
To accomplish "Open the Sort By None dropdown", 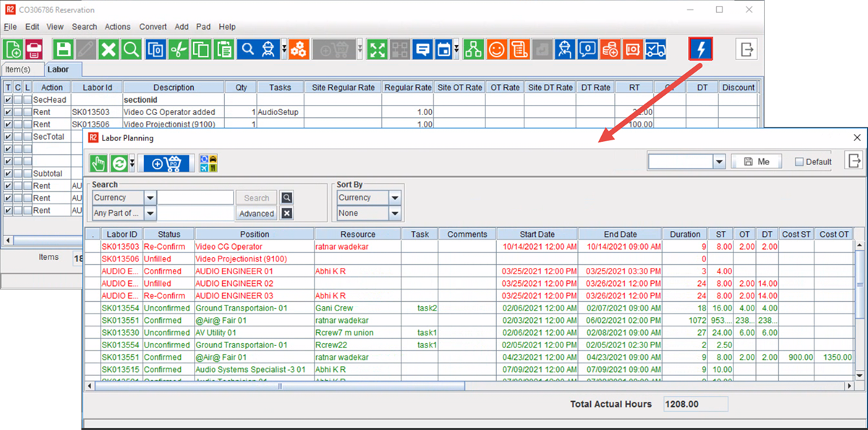I will 395,214.
